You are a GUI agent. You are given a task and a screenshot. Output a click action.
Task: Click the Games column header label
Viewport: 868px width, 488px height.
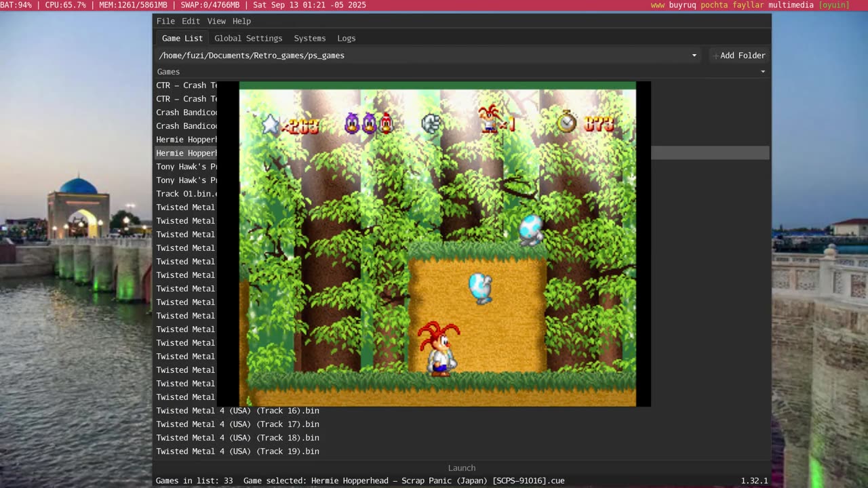click(168, 72)
